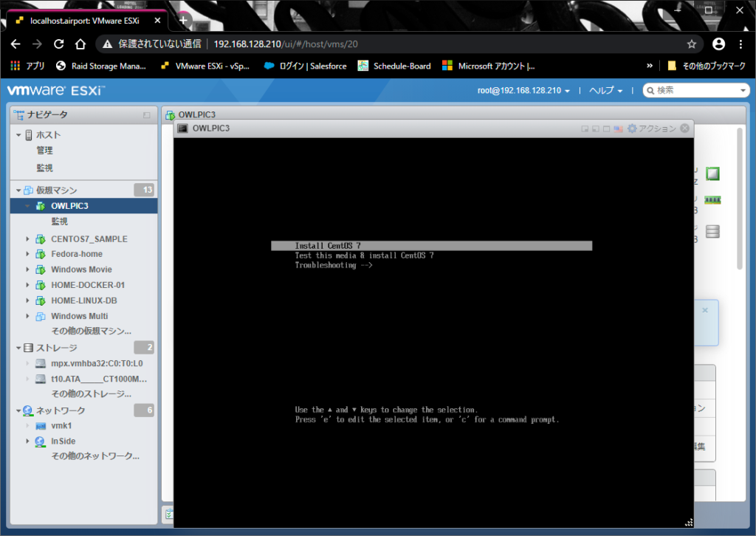The width and height of the screenshot is (756, 536).
Task: Click the その他のストレージ... link
Action: (x=91, y=394)
